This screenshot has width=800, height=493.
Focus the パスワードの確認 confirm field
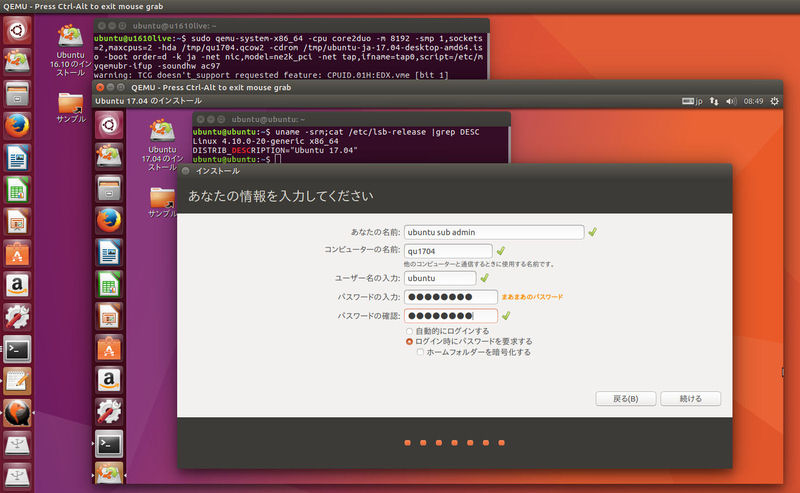click(x=451, y=316)
